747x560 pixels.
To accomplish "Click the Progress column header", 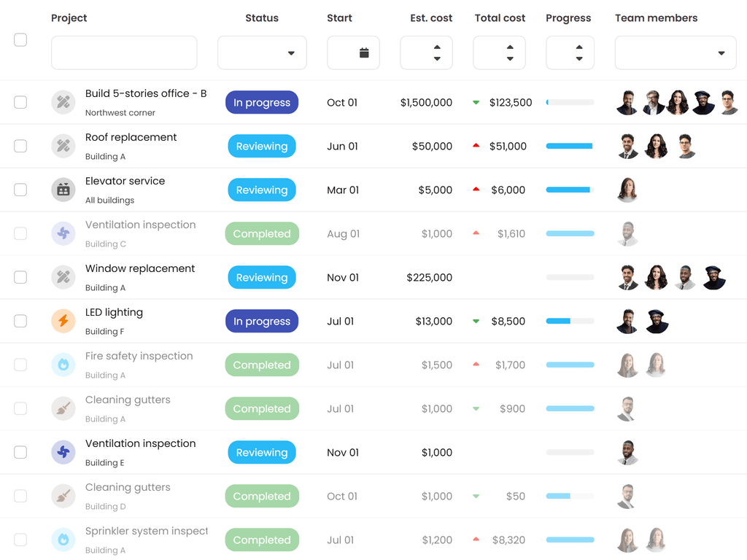I will [568, 17].
